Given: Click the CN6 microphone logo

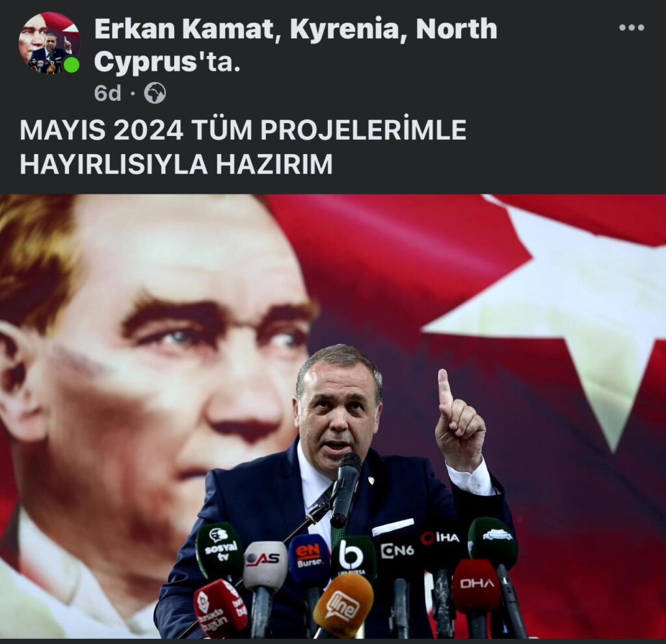Looking at the screenshot, I should click(397, 550).
